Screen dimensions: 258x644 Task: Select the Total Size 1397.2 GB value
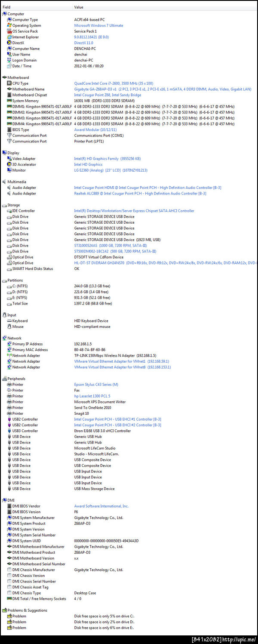(93, 303)
